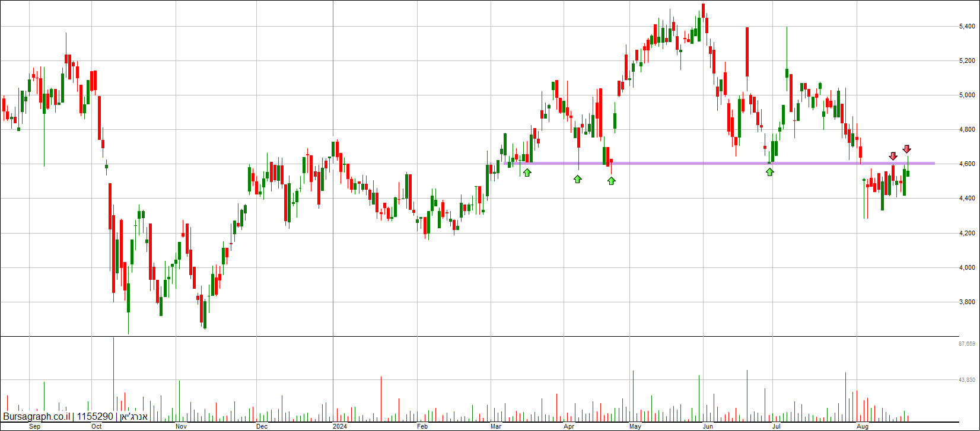The height and width of the screenshot is (431, 980).
Task: Click the 87,659 volume axis label
Action: [967, 344]
